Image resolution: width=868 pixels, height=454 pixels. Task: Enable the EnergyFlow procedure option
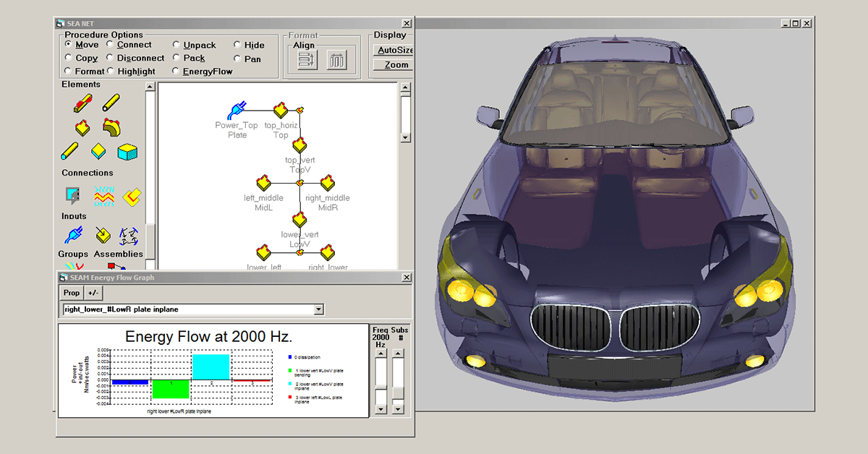(175, 71)
